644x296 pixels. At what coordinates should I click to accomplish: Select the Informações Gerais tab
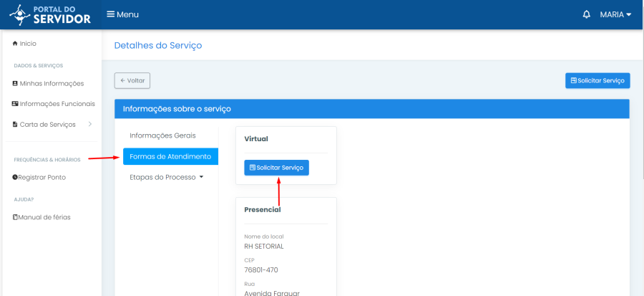162,135
